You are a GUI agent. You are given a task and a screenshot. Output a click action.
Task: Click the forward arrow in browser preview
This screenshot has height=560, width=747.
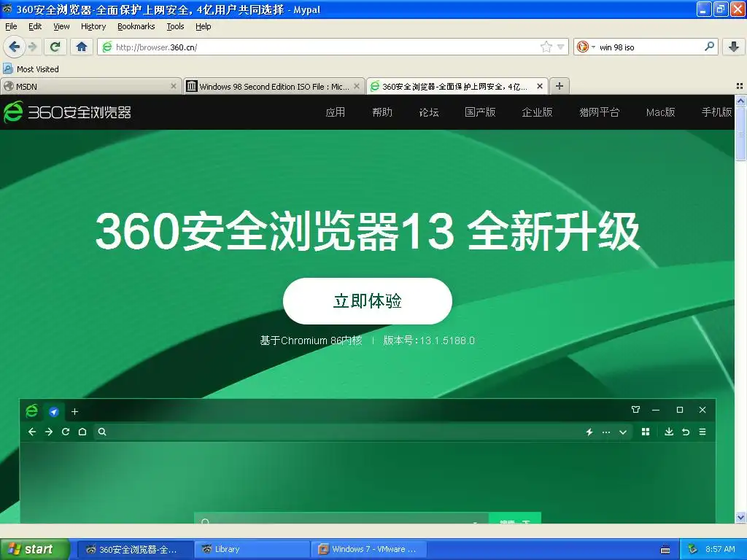pyautogui.click(x=49, y=432)
